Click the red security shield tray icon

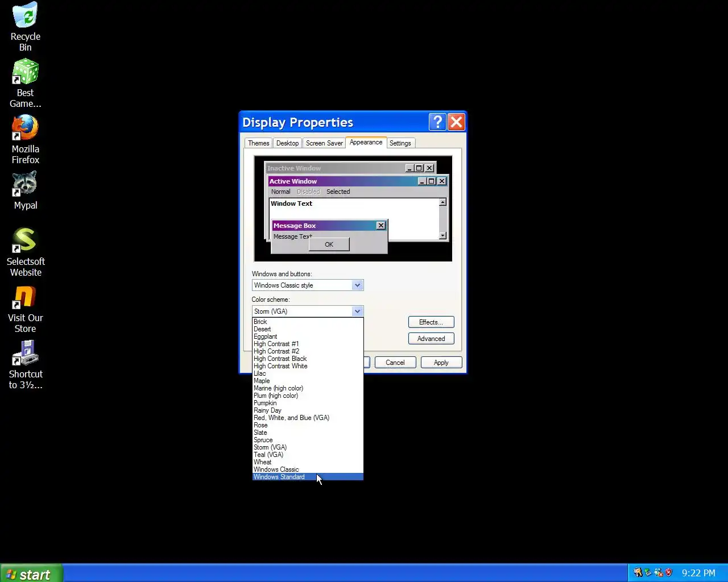click(669, 572)
